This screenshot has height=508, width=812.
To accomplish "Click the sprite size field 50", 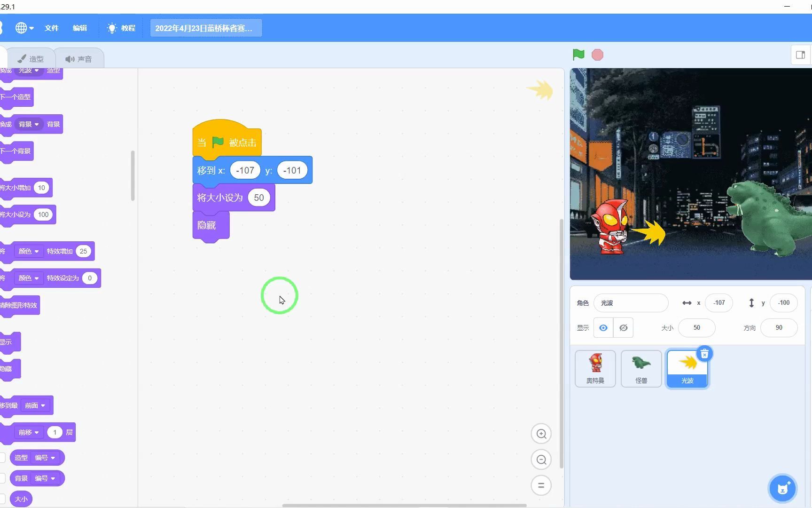I will point(697,328).
